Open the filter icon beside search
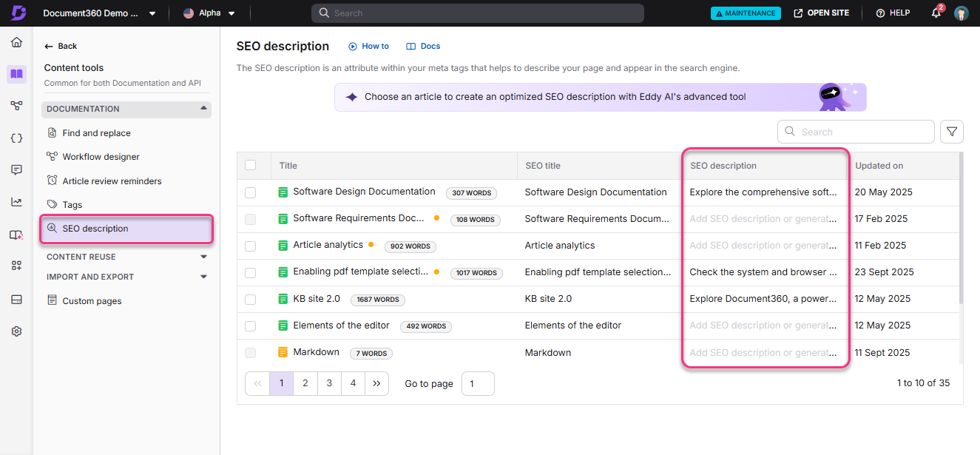The image size is (980, 455). 952,131
